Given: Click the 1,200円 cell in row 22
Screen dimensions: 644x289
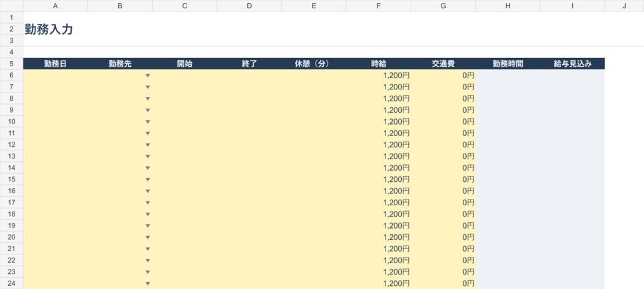Looking at the screenshot, I should coord(379,260).
